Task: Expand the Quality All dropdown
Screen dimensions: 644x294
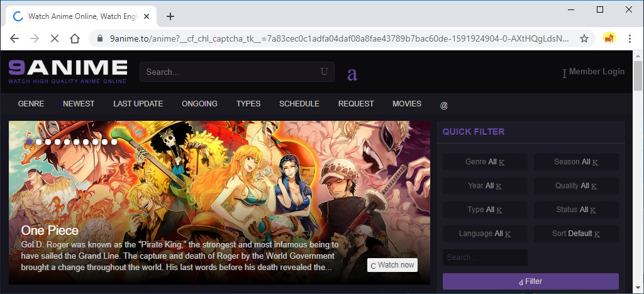Action: 576,186
